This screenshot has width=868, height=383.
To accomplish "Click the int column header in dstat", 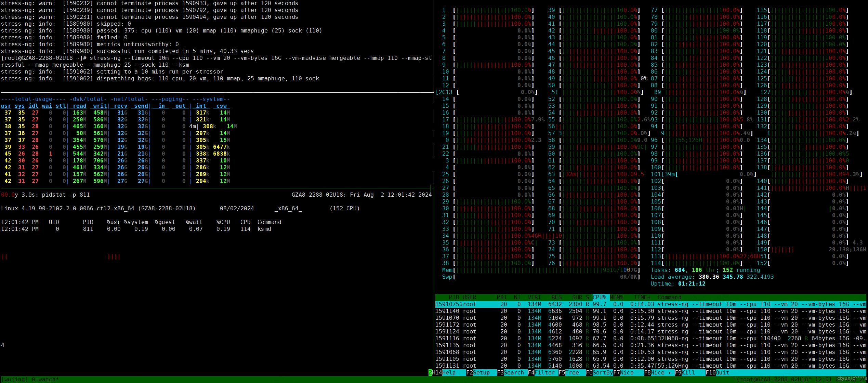I will pyautogui.click(x=201, y=106).
